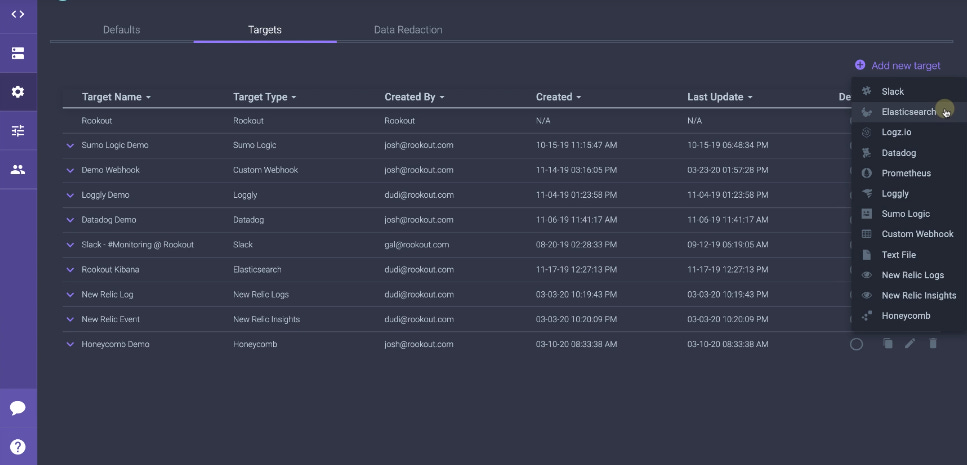
Task: Click the Demo Webhook target name
Action: [x=110, y=170]
